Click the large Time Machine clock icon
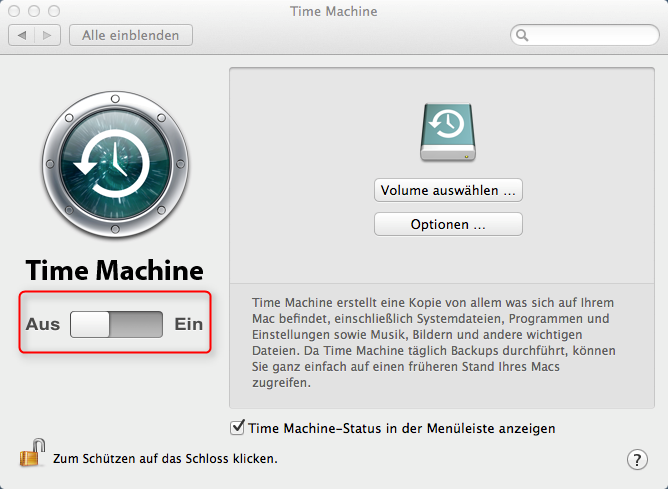 115,164
